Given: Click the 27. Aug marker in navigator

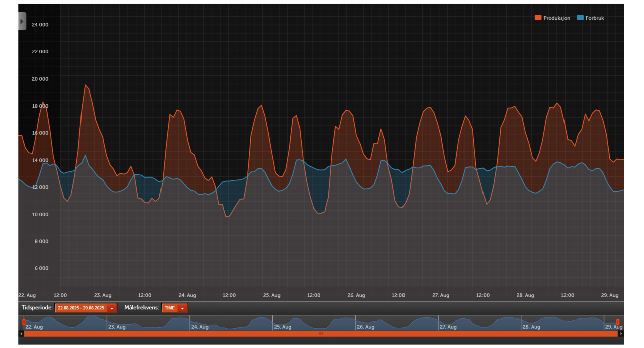Looking at the screenshot, I should 449,327.
